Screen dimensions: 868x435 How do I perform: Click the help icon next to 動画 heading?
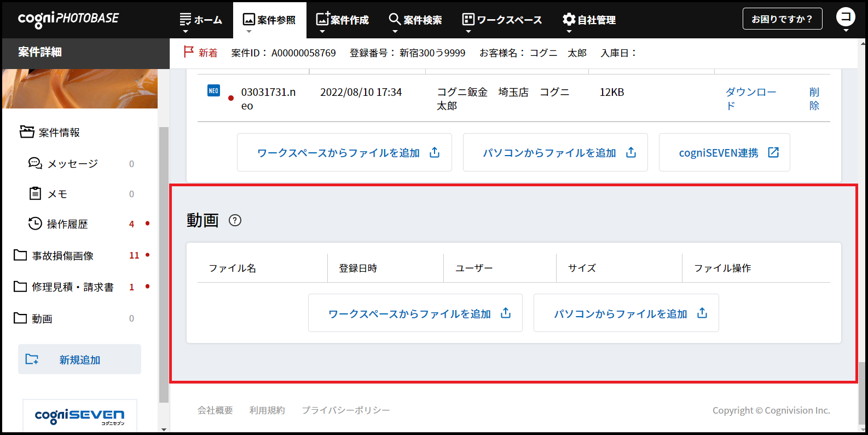tap(235, 220)
